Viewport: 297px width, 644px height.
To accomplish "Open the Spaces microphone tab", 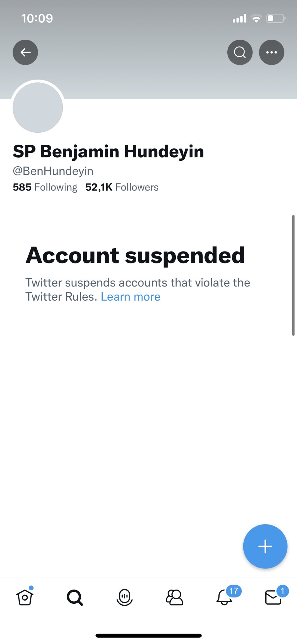I will click(125, 597).
